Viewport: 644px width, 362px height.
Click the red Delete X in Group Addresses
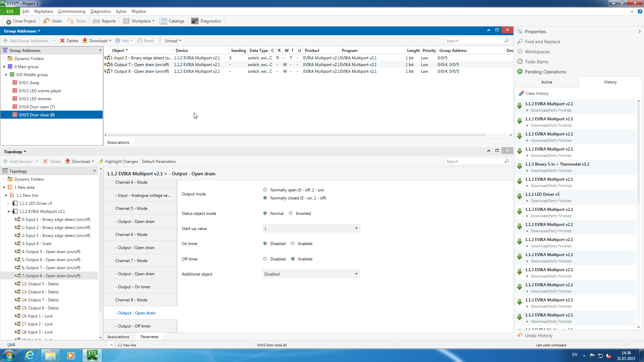[x=62, y=41]
